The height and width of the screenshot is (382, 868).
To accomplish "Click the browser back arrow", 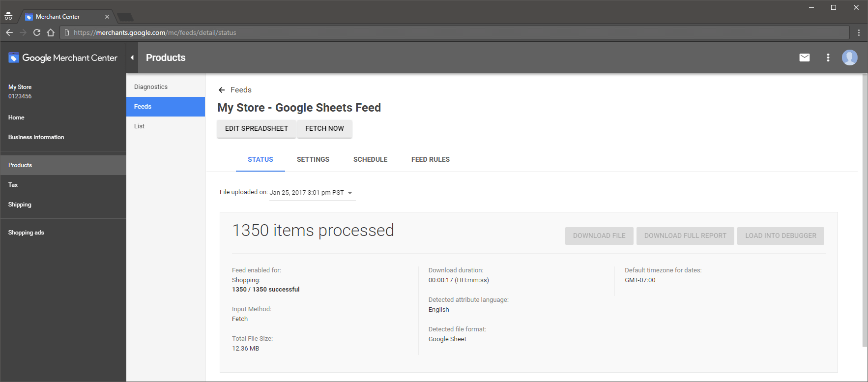I will tap(9, 32).
